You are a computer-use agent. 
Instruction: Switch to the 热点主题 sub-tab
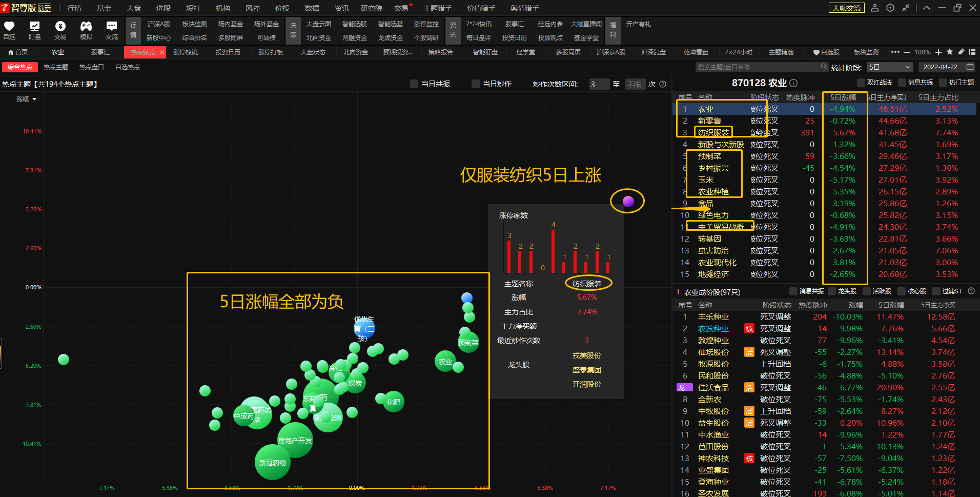[56, 67]
